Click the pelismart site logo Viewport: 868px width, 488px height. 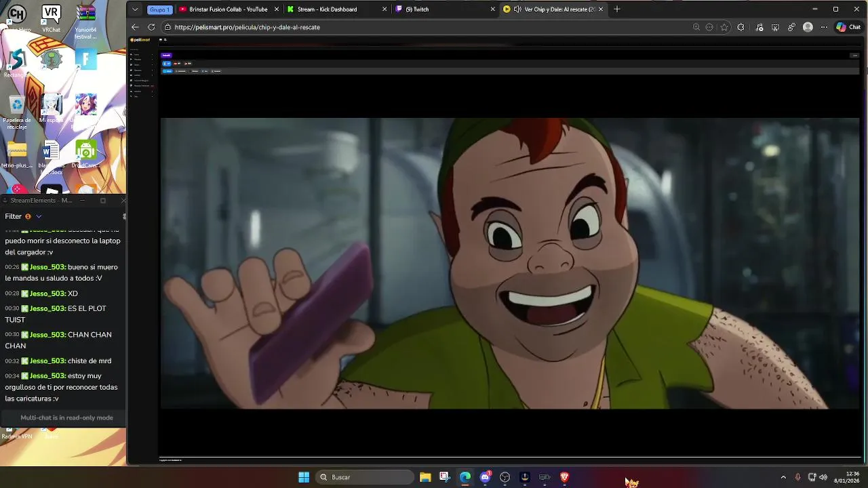(x=140, y=40)
